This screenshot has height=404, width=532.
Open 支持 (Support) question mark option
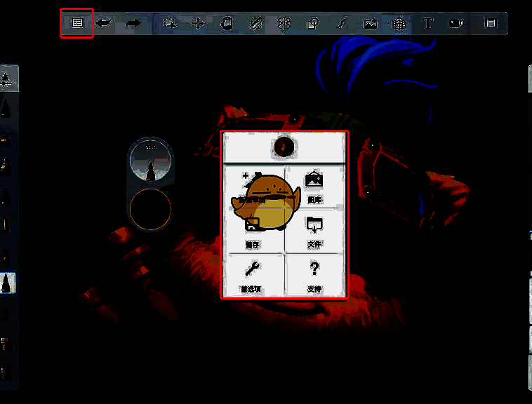pyautogui.click(x=314, y=274)
